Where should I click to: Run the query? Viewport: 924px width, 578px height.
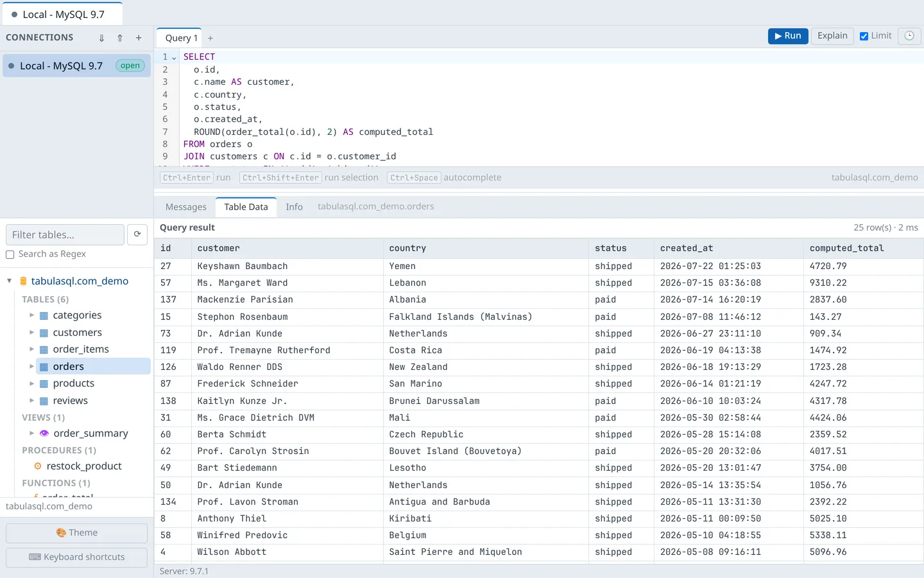788,36
